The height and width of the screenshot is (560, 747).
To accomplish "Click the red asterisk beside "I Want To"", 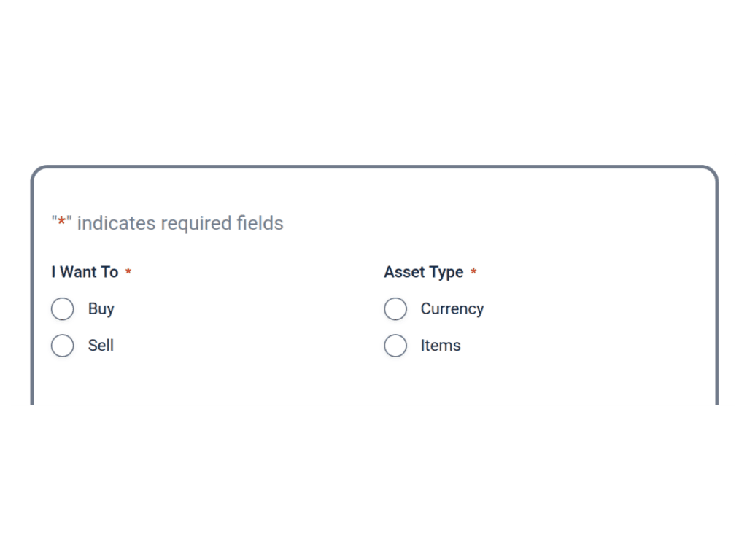I will (x=128, y=273).
